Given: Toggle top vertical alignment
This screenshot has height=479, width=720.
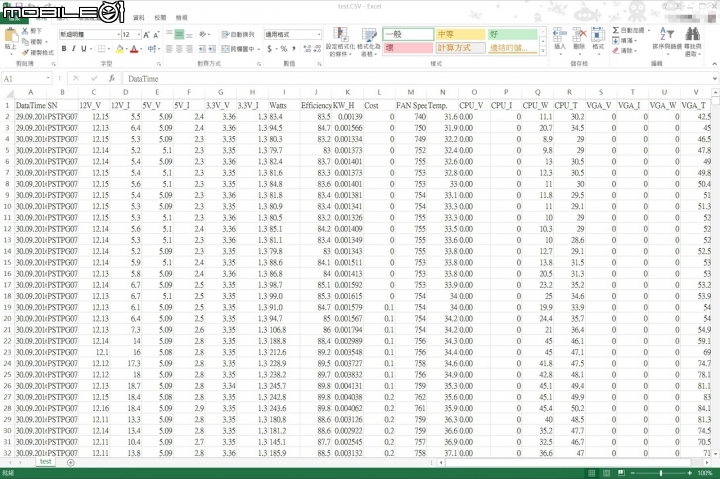Looking at the screenshot, I should pos(169,34).
